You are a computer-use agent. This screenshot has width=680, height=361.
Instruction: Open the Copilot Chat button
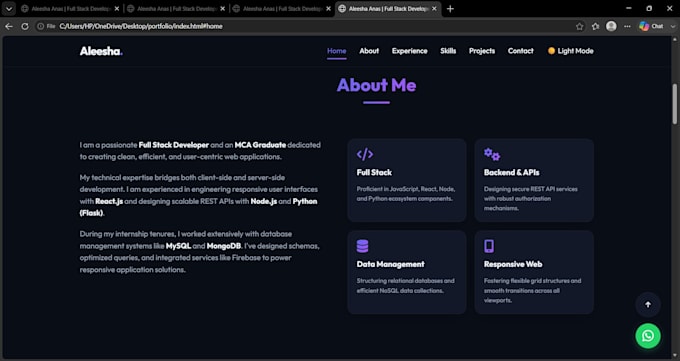tap(651, 26)
